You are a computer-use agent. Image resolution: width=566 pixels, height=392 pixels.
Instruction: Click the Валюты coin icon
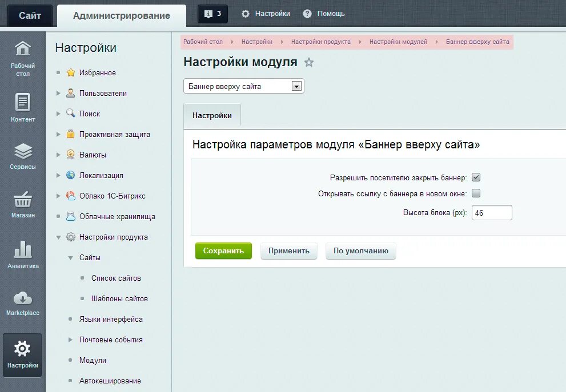coord(71,155)
